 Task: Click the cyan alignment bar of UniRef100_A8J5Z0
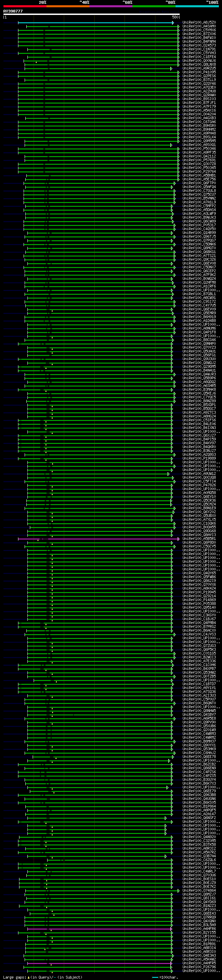95,23
